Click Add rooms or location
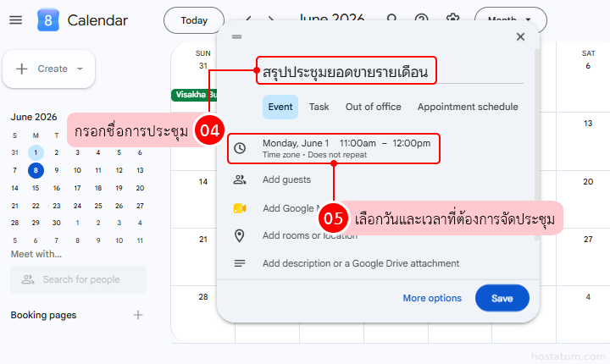Screen dimensions: 610x364 [x=310, y=235]
